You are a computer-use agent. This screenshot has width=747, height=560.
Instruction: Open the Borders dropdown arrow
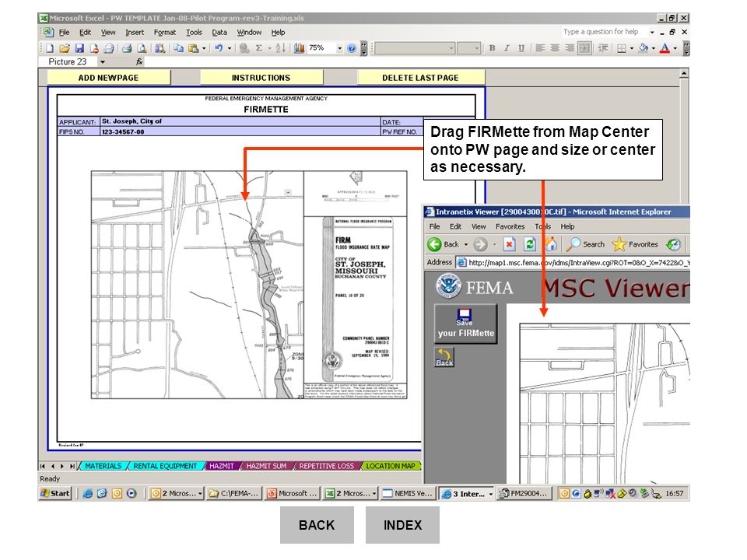(x=631, y=48)
